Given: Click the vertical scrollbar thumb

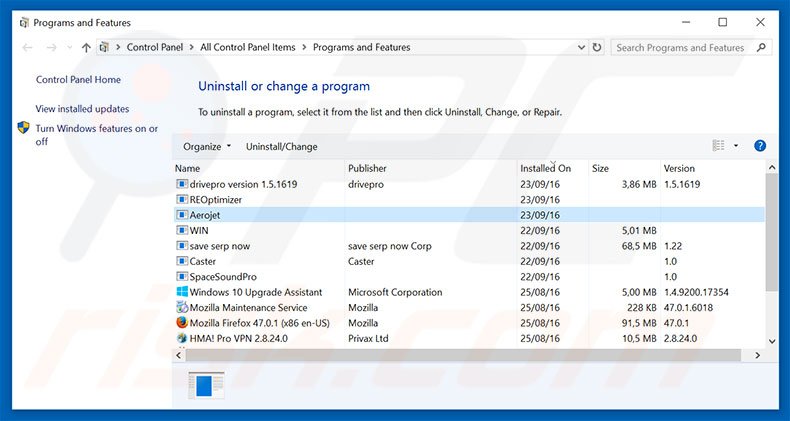Looking at the screenshot, I should coord(771,232).
